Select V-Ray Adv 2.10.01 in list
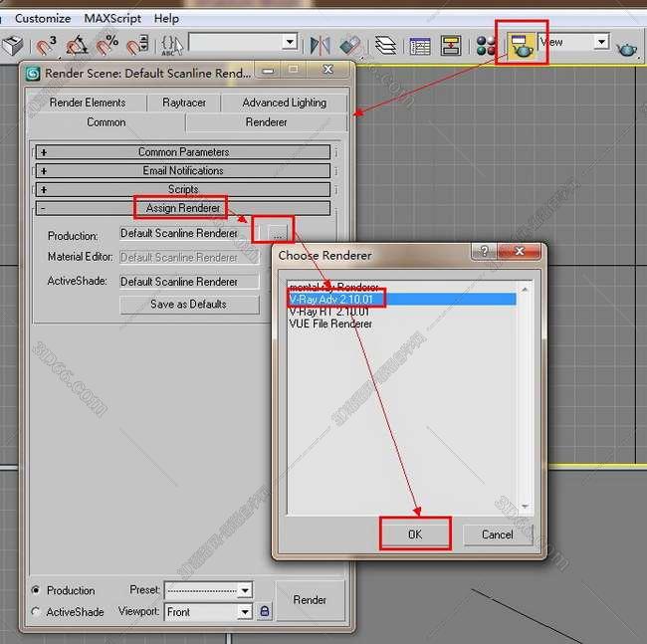 [x=402, y=299]
